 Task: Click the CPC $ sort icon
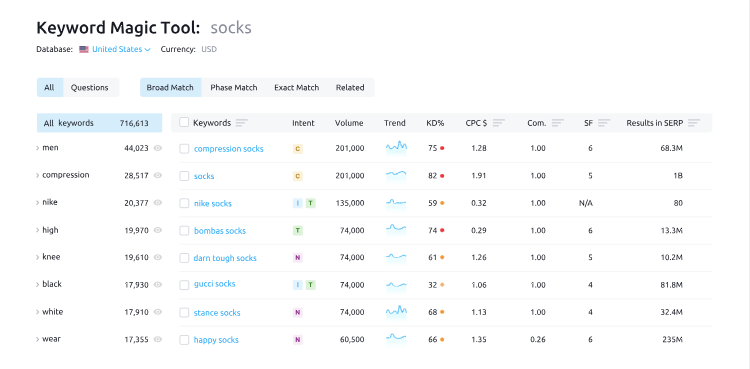click(x=499, y=123)
